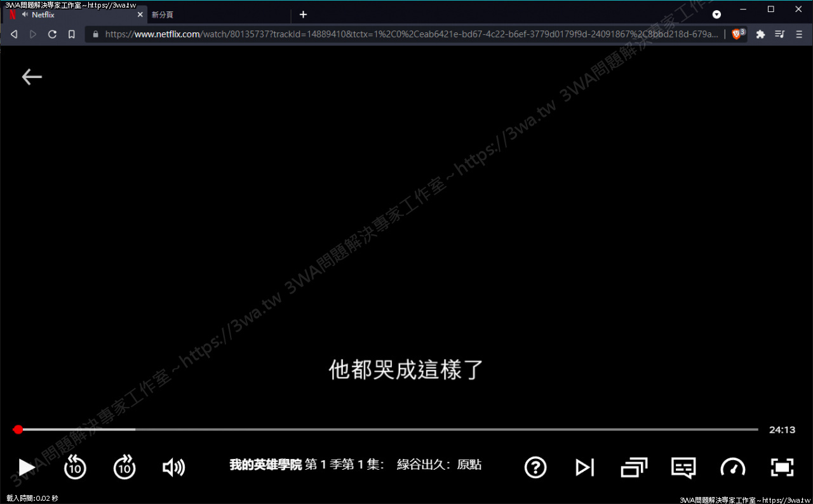This screenshot has height=504, width=813.
Task: Switch to the Netflix browser tab
Action: tap(70, 15)
